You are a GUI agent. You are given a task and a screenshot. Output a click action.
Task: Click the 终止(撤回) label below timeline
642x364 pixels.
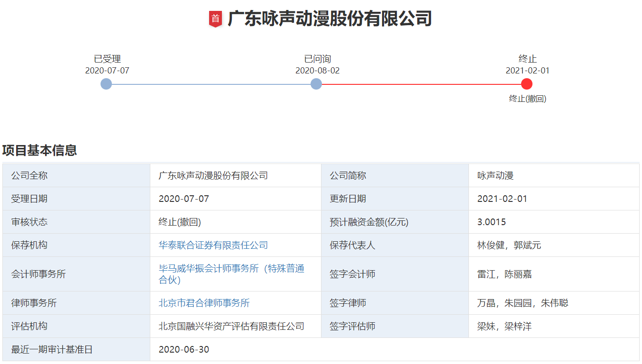pos(528,99)
